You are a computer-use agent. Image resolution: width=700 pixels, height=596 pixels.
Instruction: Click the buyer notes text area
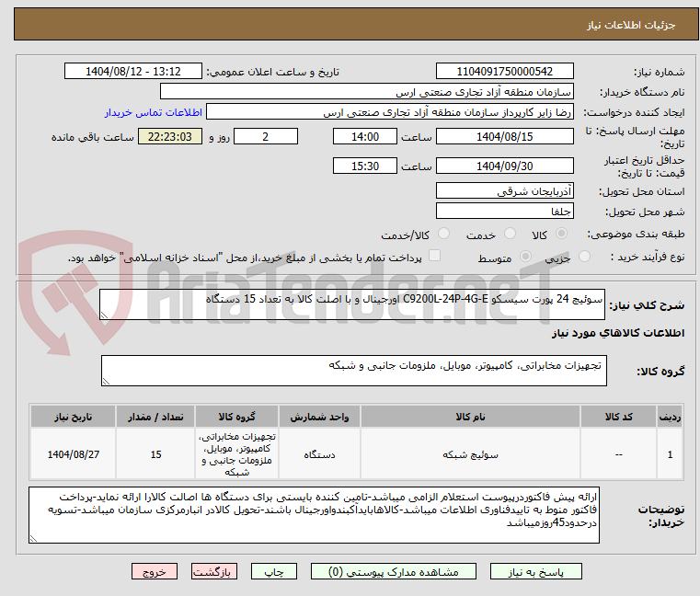click(314, 515)
